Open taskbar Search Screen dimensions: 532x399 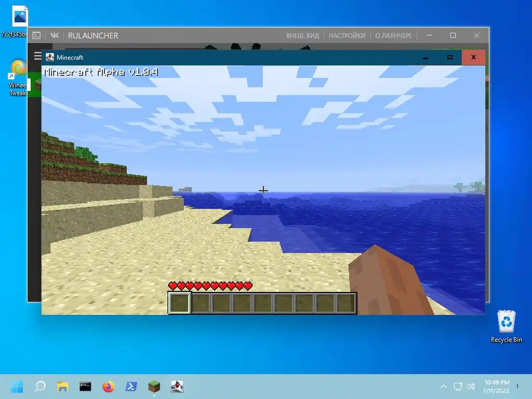[40, 387]
